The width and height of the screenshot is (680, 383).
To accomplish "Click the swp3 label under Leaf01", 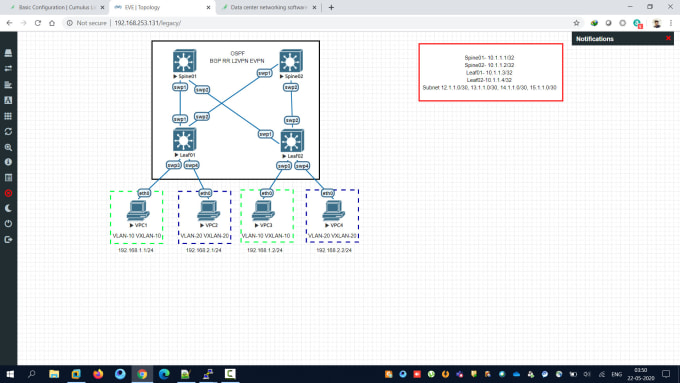I will 173,165.
